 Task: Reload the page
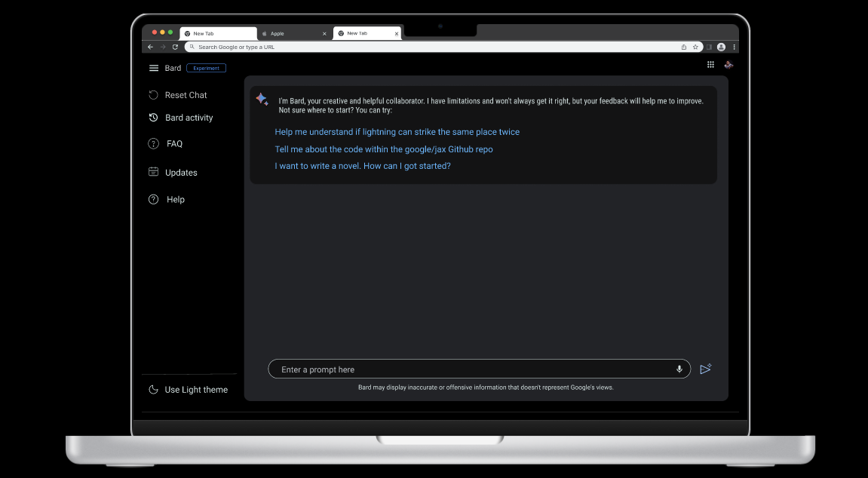click(x=175, y=47)
